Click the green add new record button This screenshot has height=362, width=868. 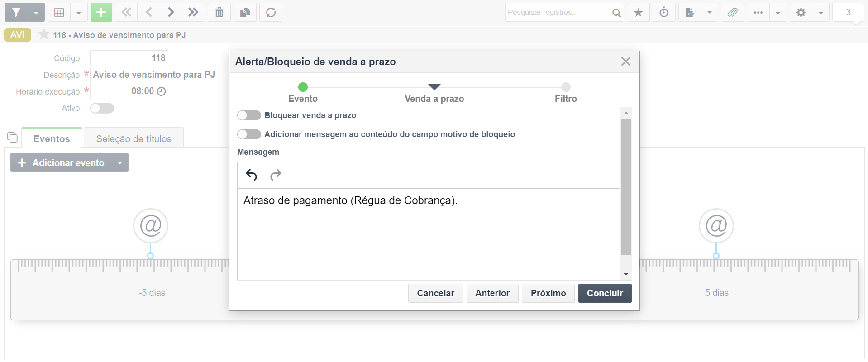pos(101,12)
